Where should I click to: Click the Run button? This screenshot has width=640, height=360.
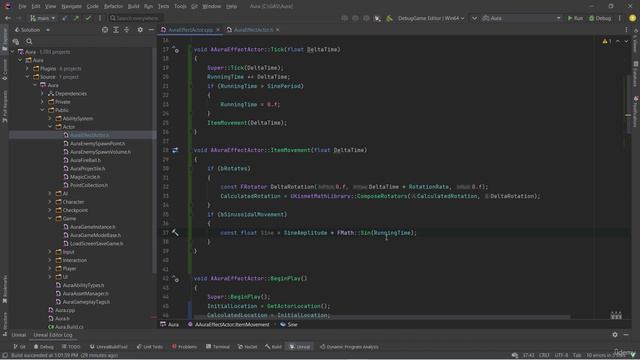pos(575,18)
